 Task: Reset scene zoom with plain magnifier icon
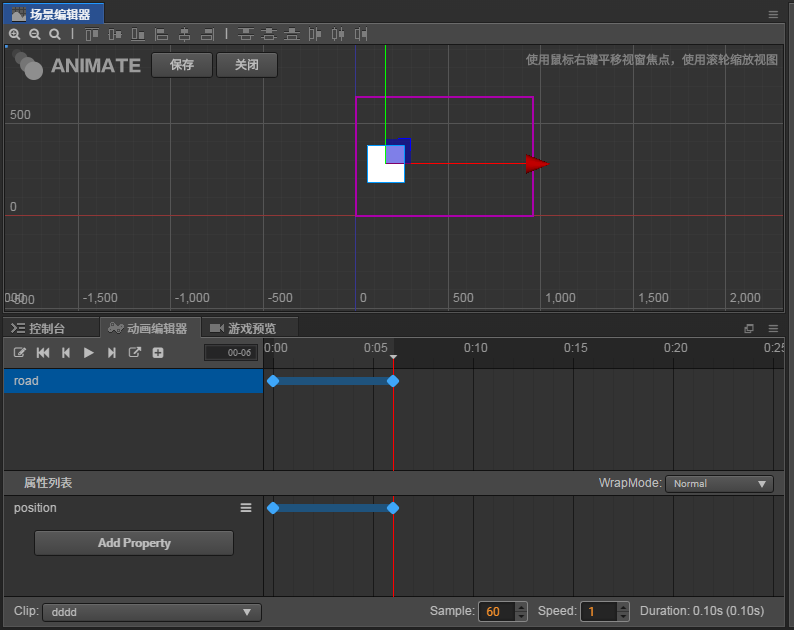[x=55, y=34]
